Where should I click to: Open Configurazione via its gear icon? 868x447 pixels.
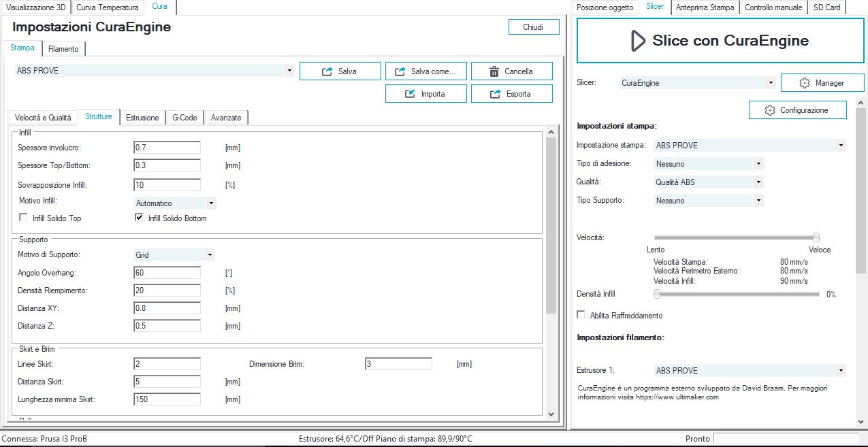[770, 110]
